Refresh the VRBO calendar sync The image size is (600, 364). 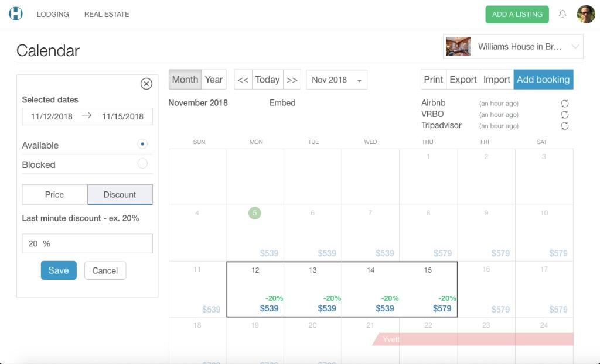coord(565,115)
